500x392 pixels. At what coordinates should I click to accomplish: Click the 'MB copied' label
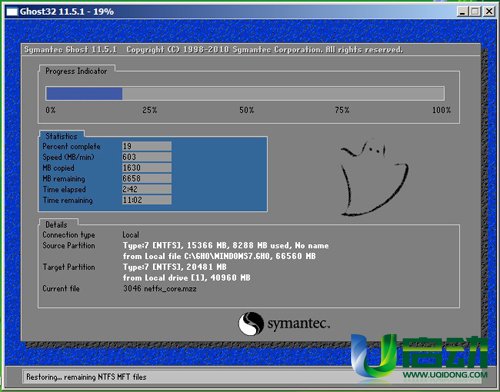pos(58,168)
